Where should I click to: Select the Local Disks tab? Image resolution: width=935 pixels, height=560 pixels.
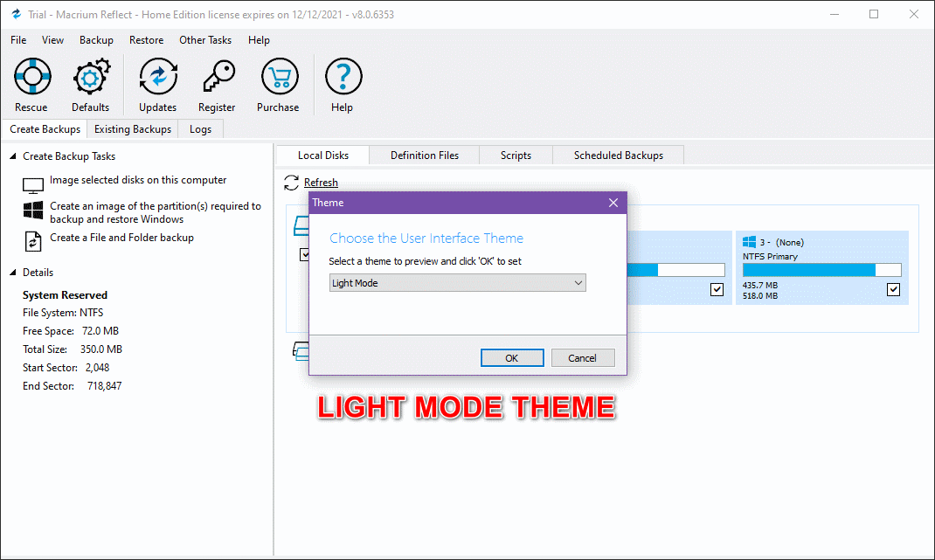323,155
